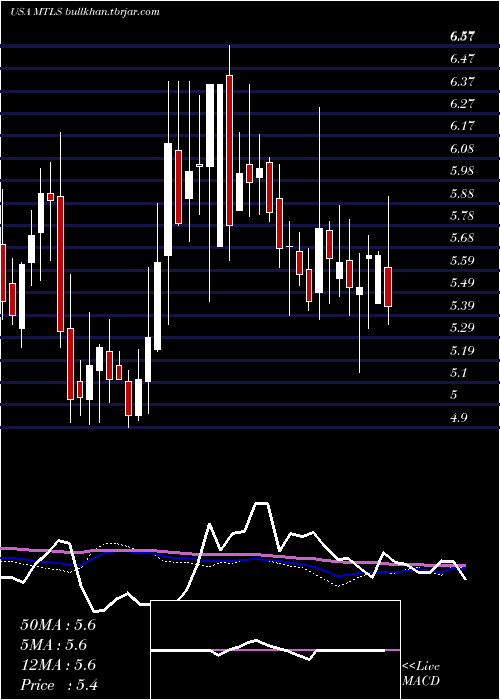Select the 'Price : 5.4' readout
Image resolution: width=500 pixels, height=700 pixels.
[x=59, y=685]
